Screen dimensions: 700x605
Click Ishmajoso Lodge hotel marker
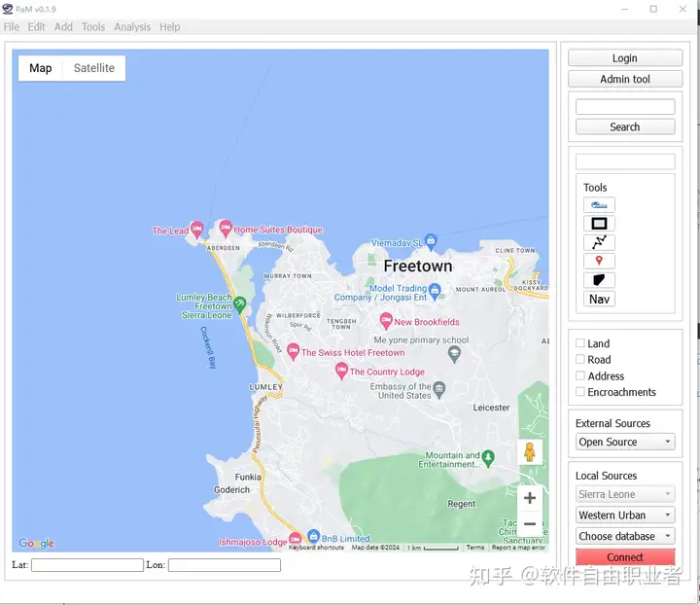(x=295, y=539)
